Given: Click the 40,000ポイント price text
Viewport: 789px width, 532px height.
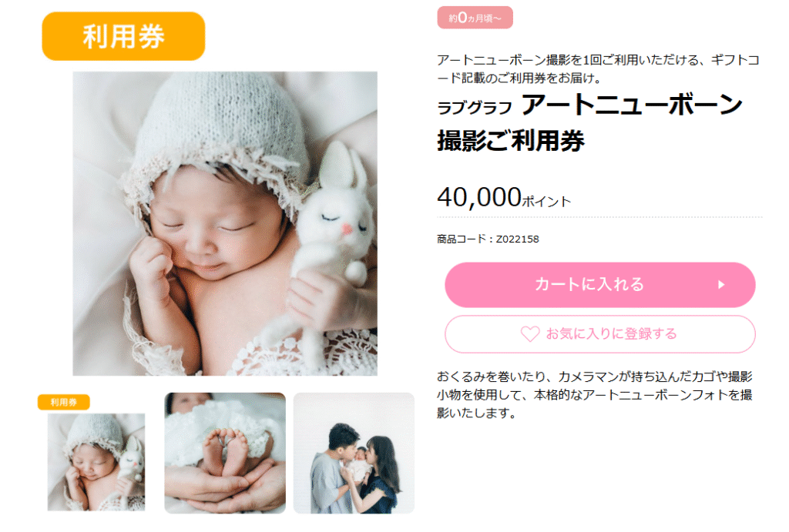Looking at the screenshot, I should [504, 197].
